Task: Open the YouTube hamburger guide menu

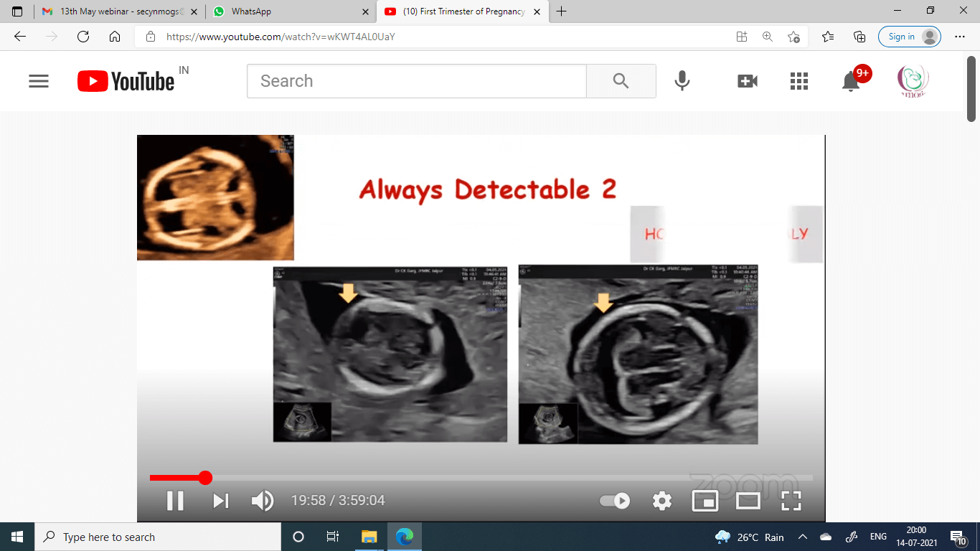Action: [39, 81]
